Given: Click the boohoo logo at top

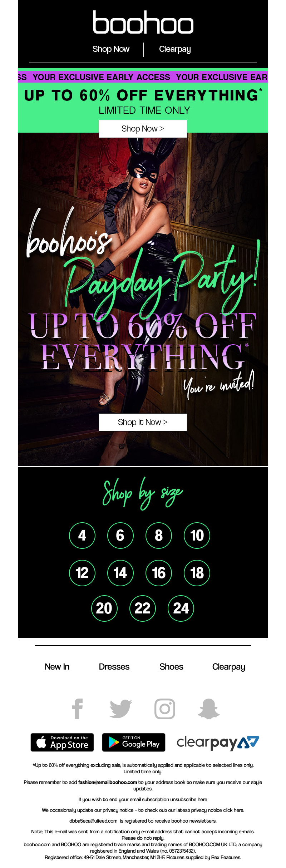Looking at the screenshot, I should [143, 22].
